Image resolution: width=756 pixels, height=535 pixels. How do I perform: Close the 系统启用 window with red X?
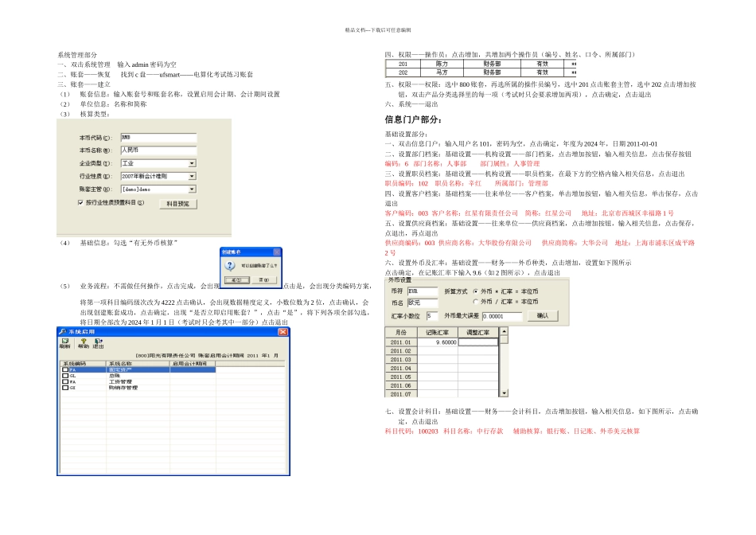pyautogui.click(x=283, y=332)
